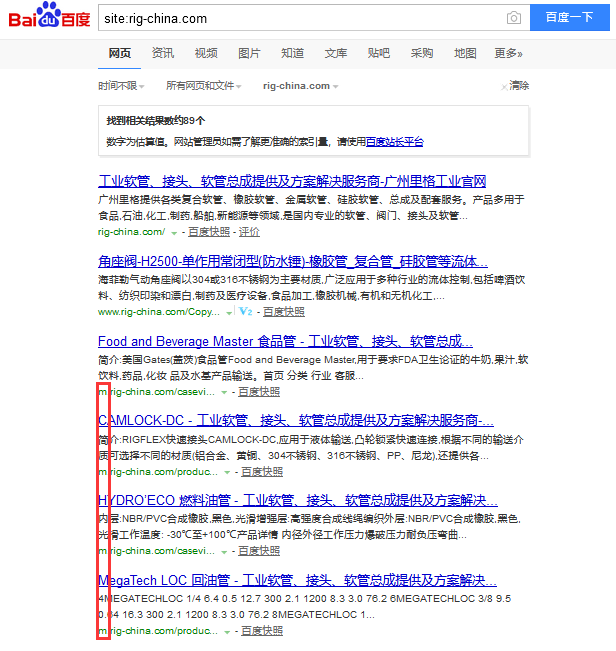This screenshot has width=616, height=651.
Task: Open the 角座阀-H2500 result title
Action: (293, 262)
